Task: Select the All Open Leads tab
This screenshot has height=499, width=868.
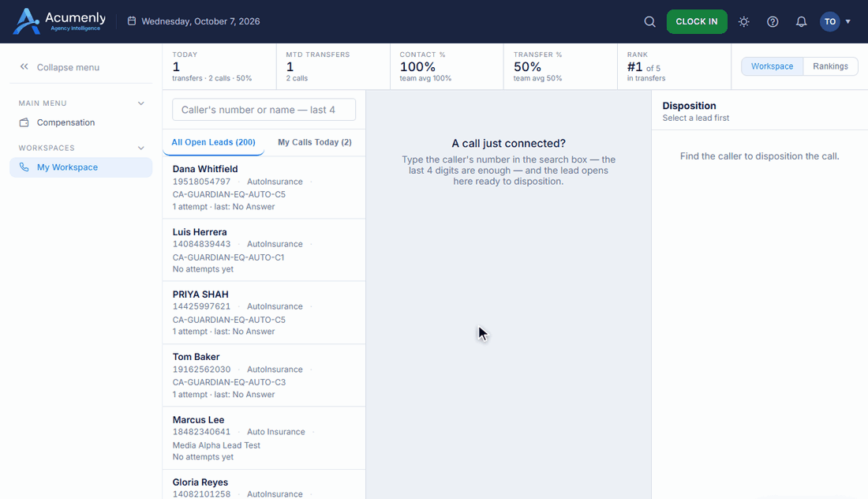Action: pos(213,142)
